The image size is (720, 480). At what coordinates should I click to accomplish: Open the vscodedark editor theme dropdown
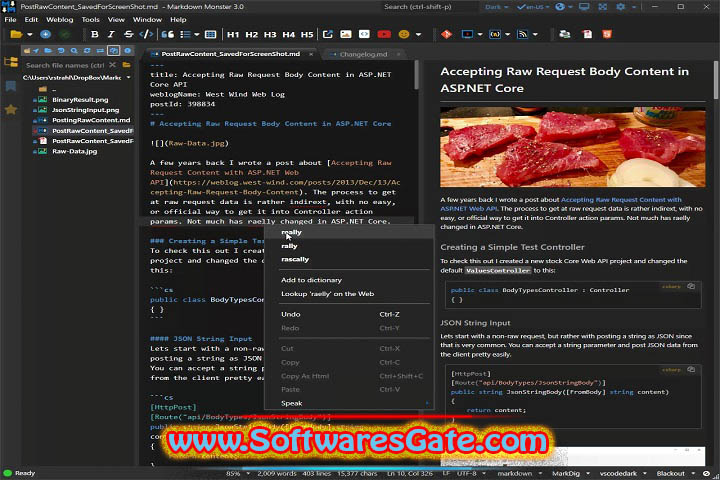(624, 473)
